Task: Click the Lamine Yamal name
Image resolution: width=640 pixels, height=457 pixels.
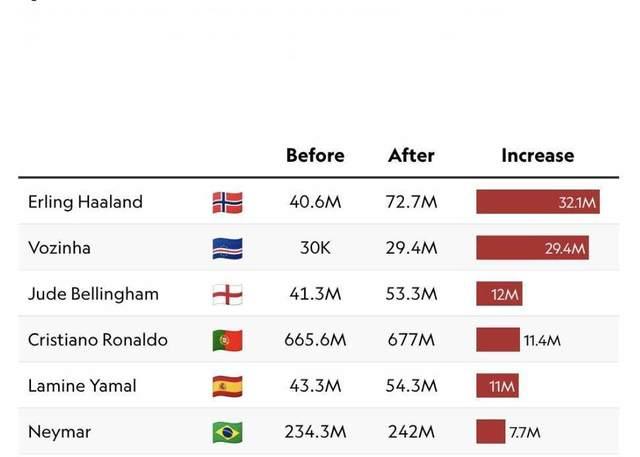Action: (x=82, y=386)
